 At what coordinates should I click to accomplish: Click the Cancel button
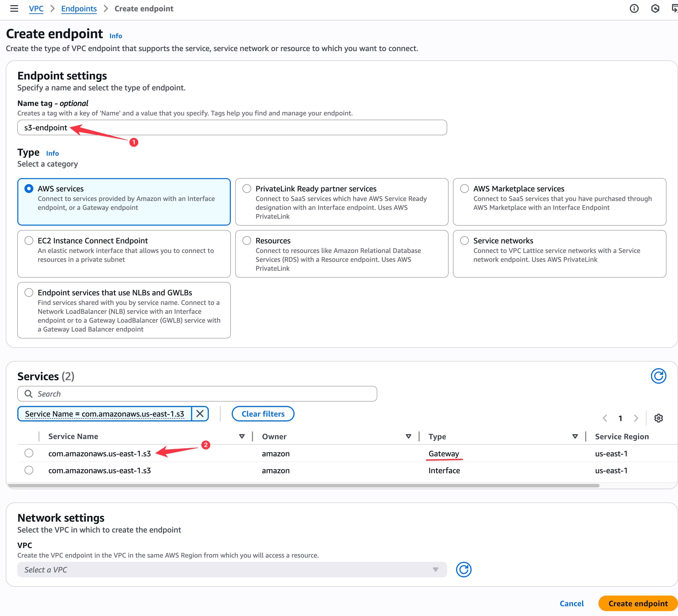pyautogui.click(x=572, y=604)
